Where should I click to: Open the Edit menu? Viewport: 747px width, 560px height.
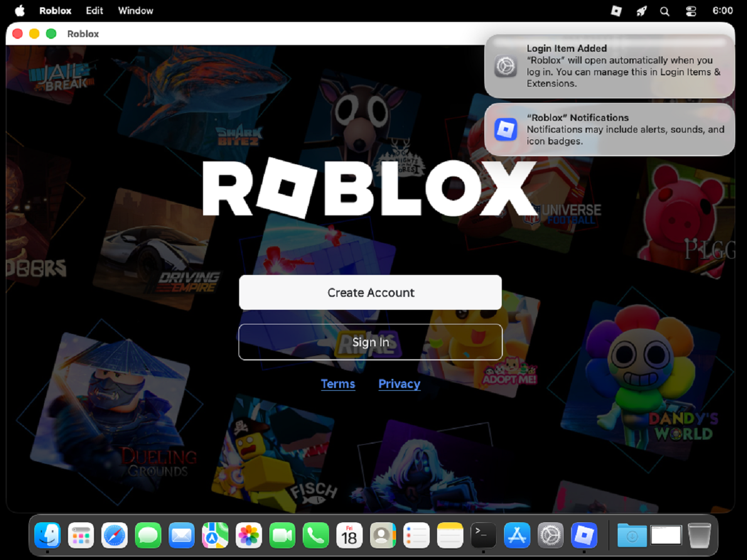coord(94,11)
